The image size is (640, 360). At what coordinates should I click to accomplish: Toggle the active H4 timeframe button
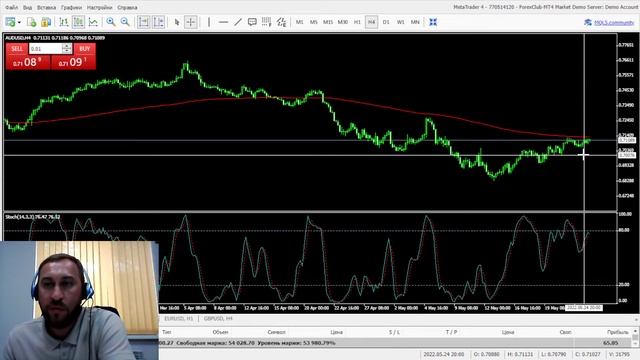point(371,22)
